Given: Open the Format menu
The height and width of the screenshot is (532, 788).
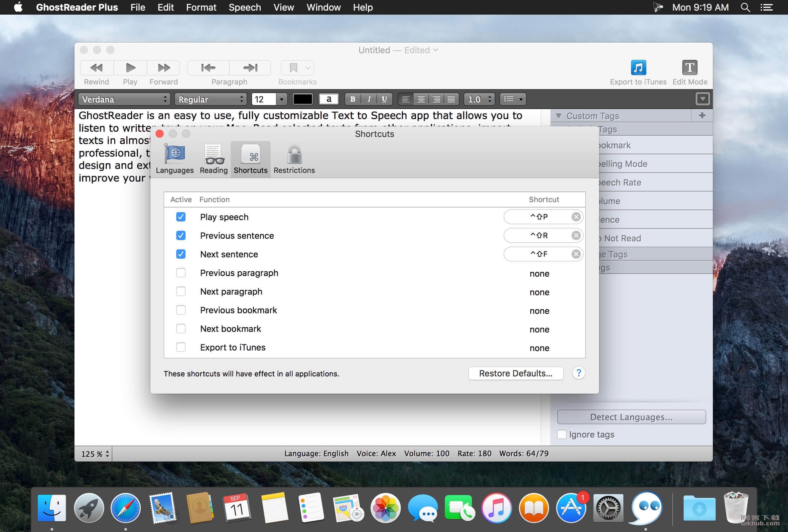Looking at the screenshot, I should [x=201, y=7].
